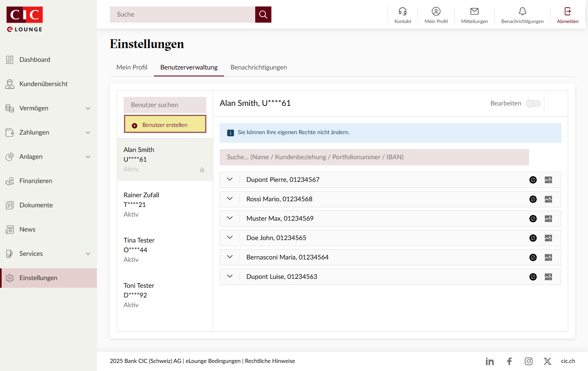
Task: Expand Vermögen sidebar menu
Action: point(88,108)
